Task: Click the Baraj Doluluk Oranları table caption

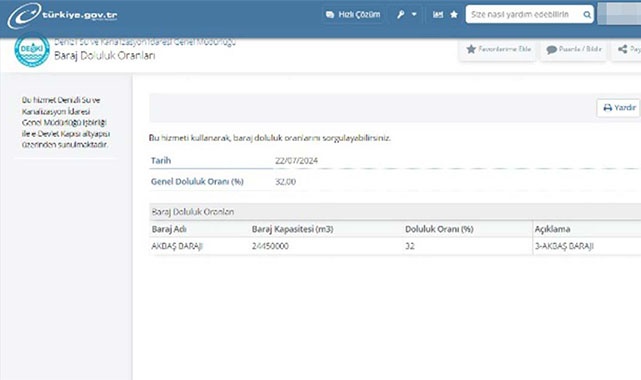Action: point(193,212)
